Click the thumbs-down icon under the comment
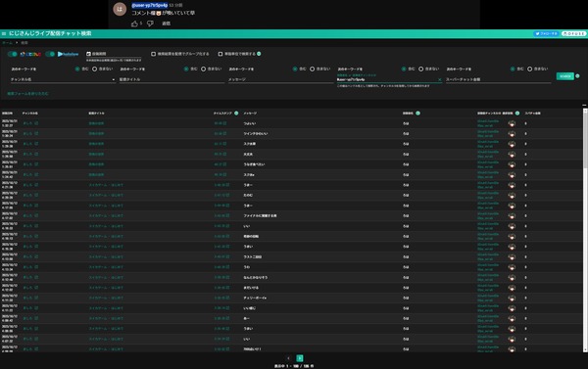Viewport: 588px width, 369px height. point(150,23)
